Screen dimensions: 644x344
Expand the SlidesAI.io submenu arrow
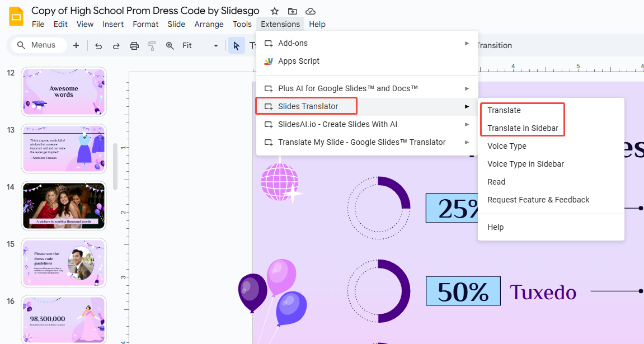[467, 125]
